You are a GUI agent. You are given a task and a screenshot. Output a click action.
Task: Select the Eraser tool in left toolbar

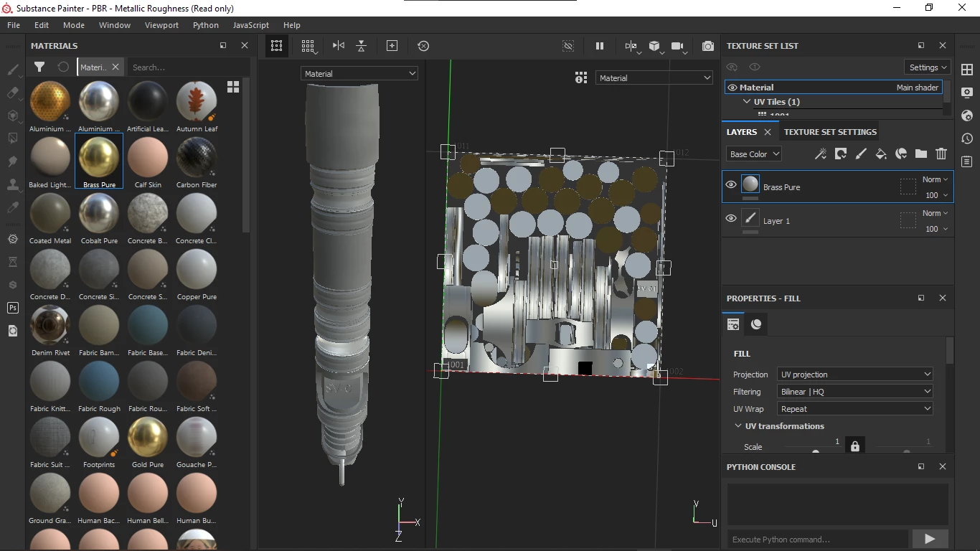click(12, 93)
